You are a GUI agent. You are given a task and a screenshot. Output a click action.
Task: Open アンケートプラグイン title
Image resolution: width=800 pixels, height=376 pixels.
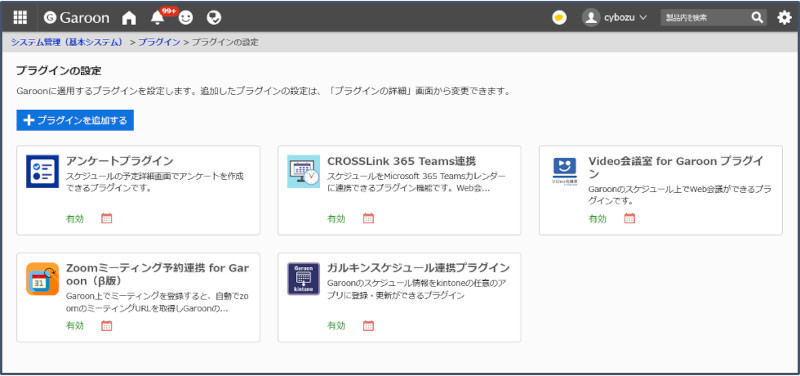coord(120,161)
